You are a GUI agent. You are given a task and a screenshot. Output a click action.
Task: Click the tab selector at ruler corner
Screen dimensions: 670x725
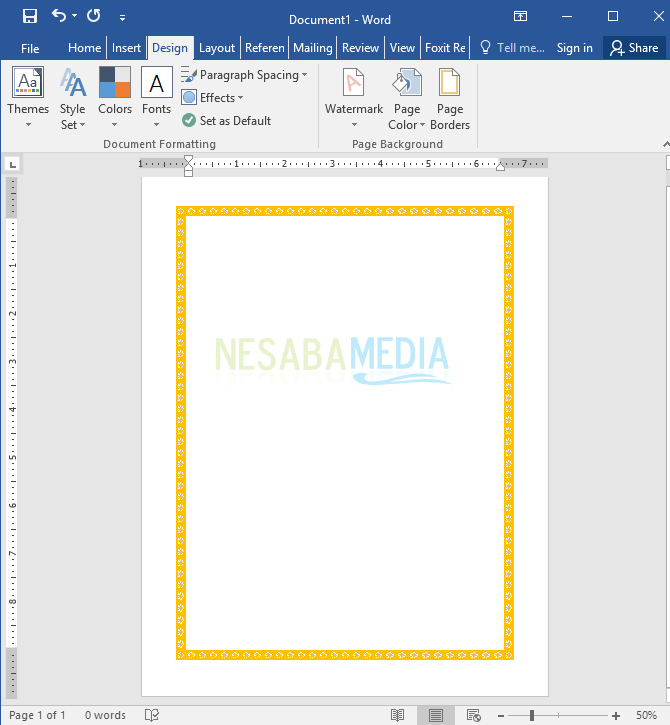coord(12,164)
